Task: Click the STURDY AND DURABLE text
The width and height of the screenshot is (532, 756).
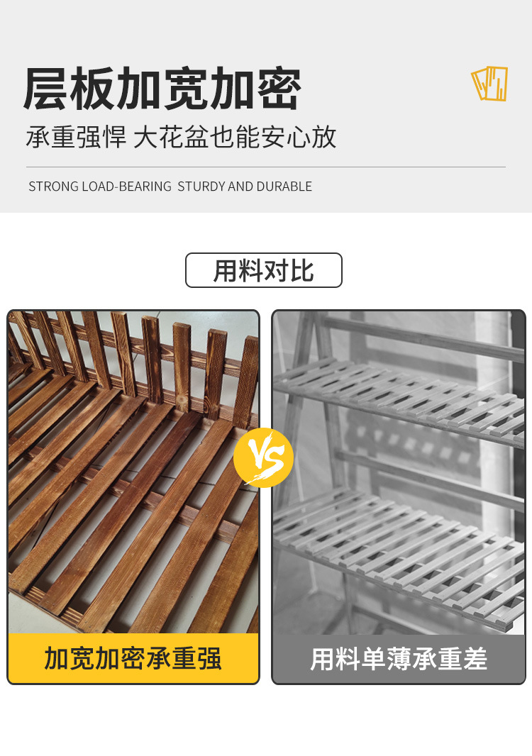Action: [x=245, y=187]
